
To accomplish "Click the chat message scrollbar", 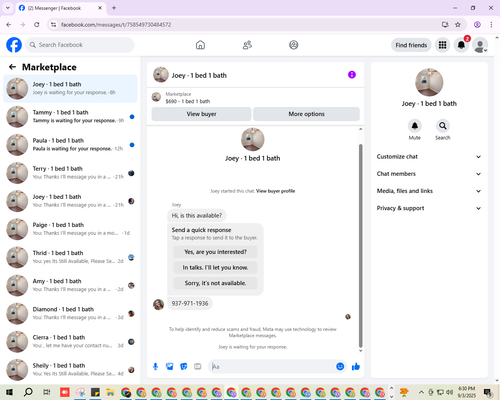I will 360,246.
